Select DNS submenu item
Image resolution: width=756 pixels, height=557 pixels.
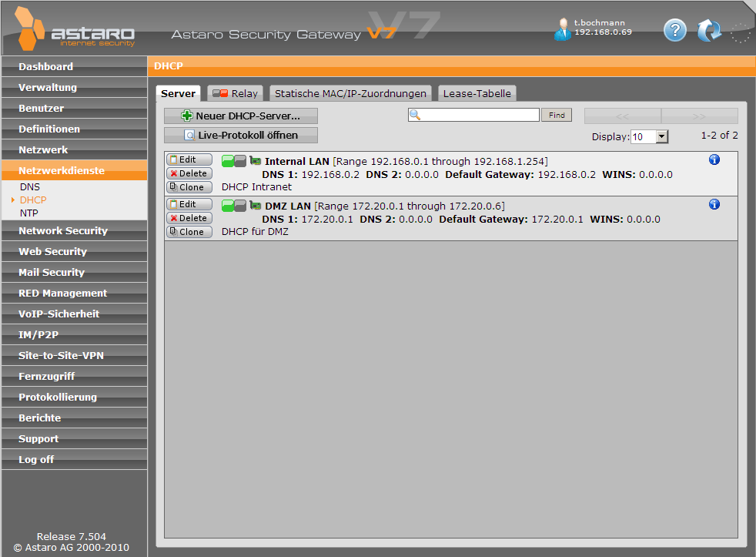30,186
